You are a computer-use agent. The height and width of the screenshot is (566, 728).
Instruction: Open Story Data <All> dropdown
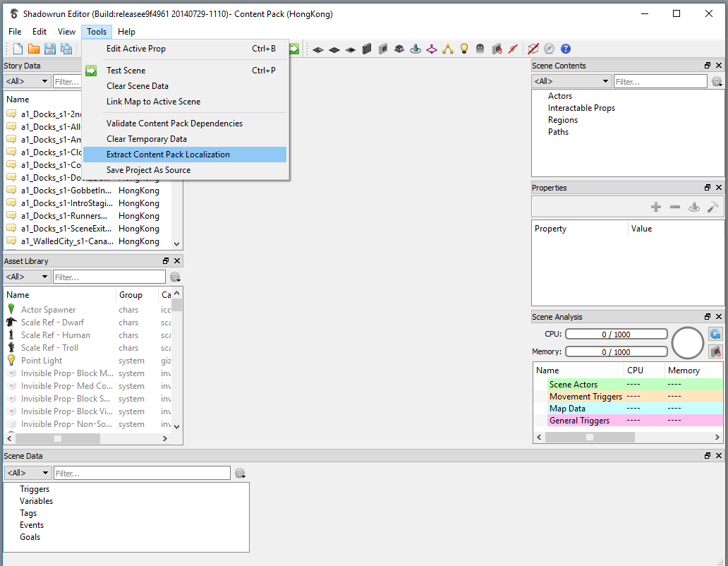(x=27, y=81)
